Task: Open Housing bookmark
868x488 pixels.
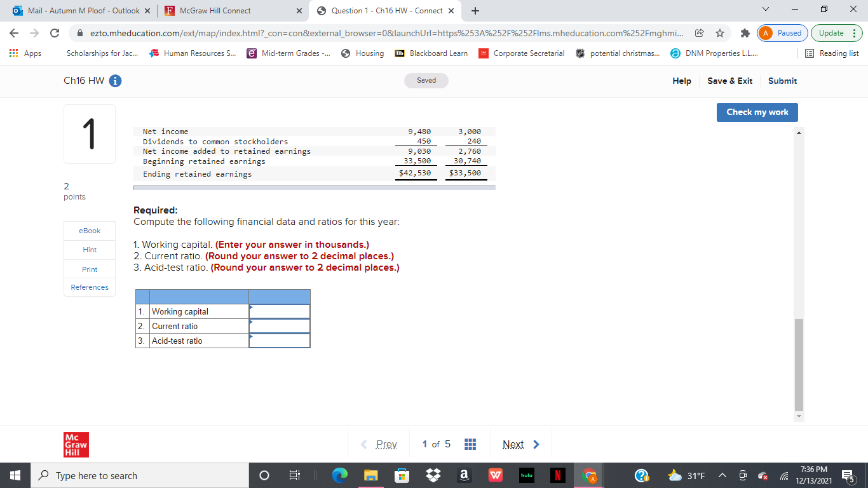Action: (x=363, y=53)
